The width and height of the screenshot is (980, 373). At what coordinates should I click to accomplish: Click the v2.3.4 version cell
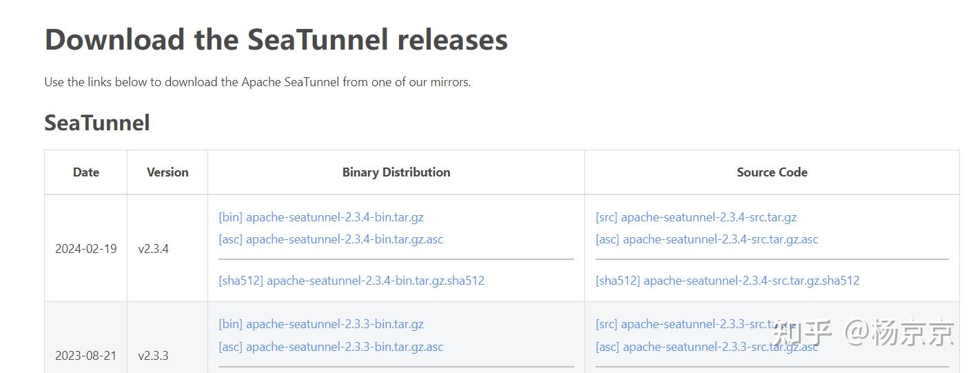(153, 249)
